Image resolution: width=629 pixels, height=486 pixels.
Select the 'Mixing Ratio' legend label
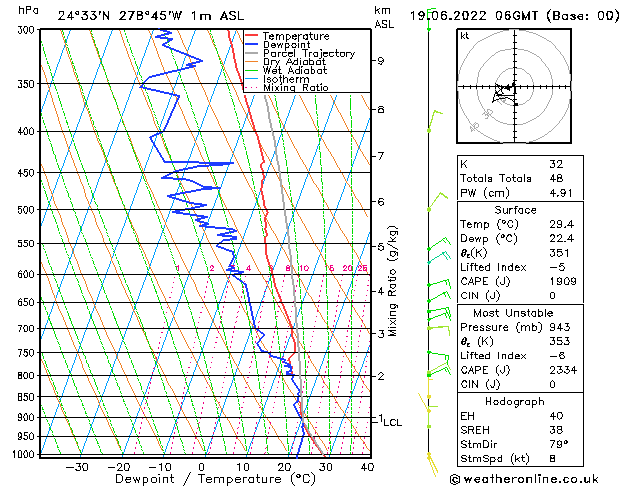click(296, 87)
